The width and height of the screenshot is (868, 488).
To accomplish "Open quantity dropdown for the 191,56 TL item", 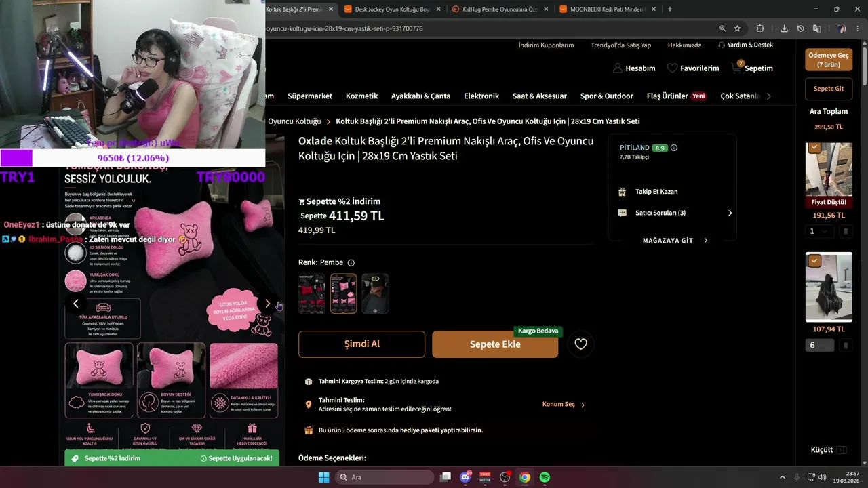I will 820,232.
